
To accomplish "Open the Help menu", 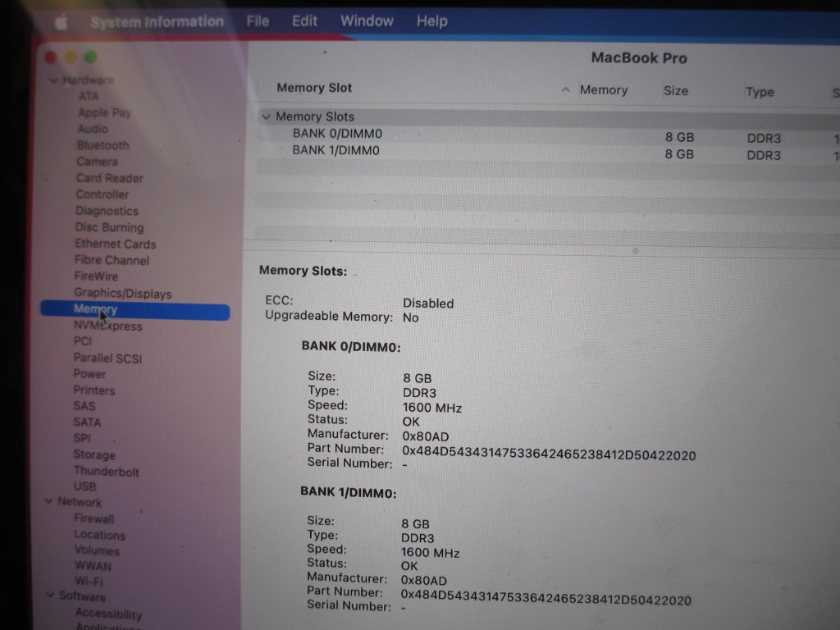I will (x=431, y=21).
